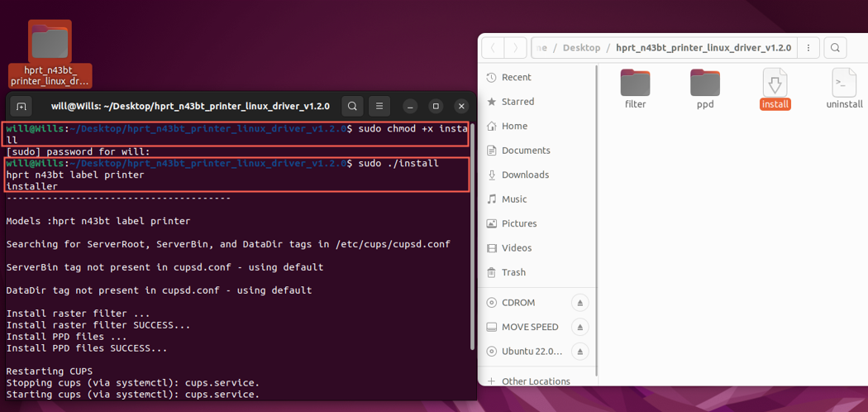
Task: Click 'Starting cups (via systemctl)' line
Action: click(x=133, y=395)
